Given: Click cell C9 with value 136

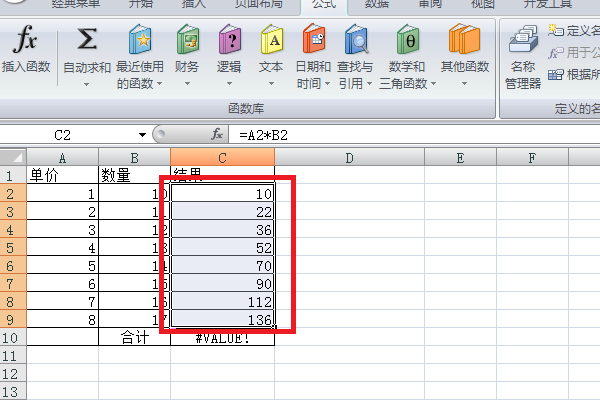Looking at the screenshot, I should pos(222,319).
